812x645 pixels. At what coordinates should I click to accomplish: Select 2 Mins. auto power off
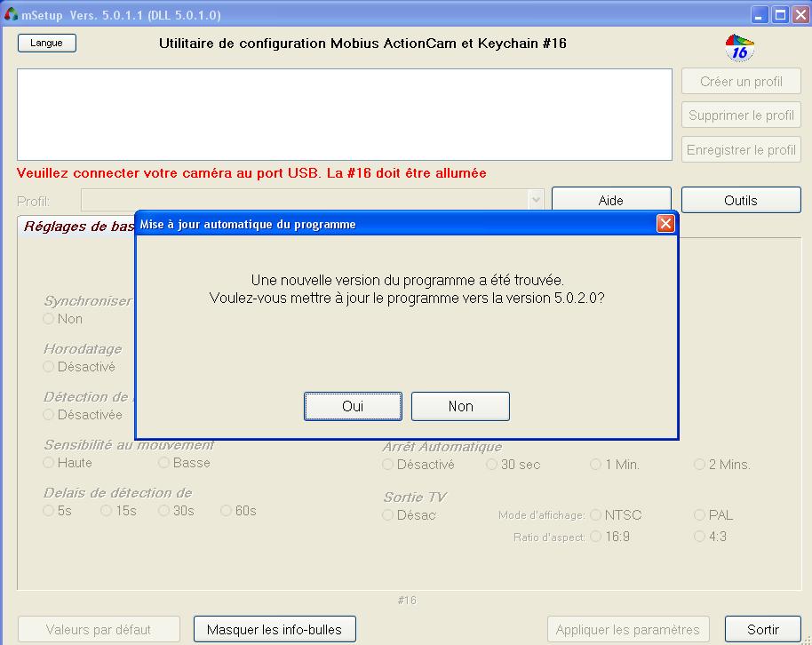point(700,465)
